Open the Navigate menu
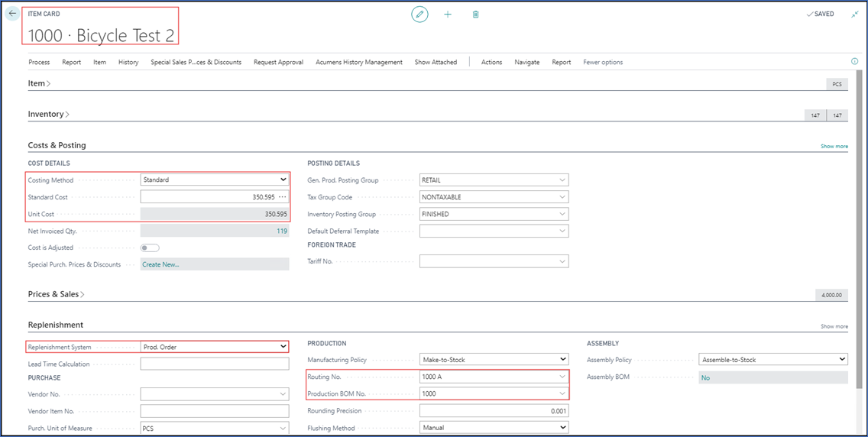This screenshot has height=437, width=868. click(x=526, y=62)
